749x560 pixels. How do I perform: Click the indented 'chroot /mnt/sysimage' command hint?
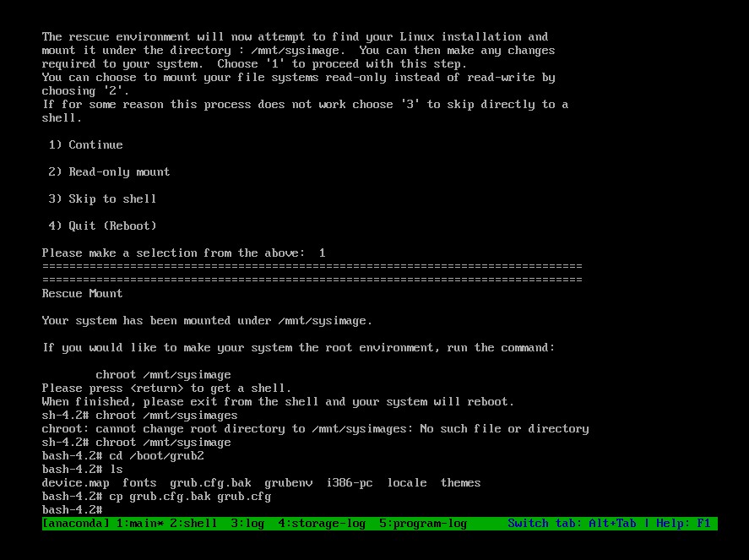point(163,375)
